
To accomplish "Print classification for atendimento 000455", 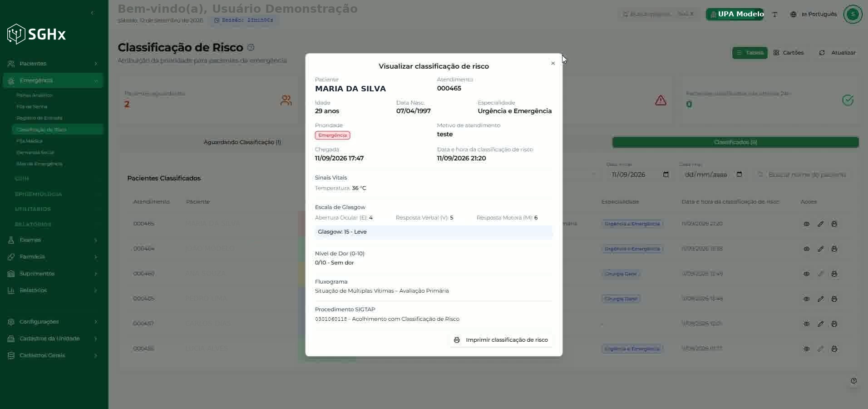I will pyautogui.click(x=834, y=349).
